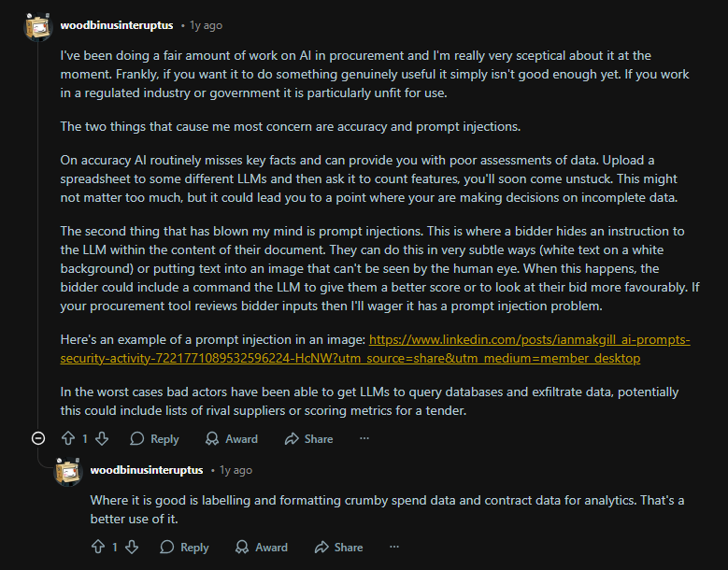Open the three-dot menu on top comment
Viewport: 728px width, 570px height.
pos(364,438)
